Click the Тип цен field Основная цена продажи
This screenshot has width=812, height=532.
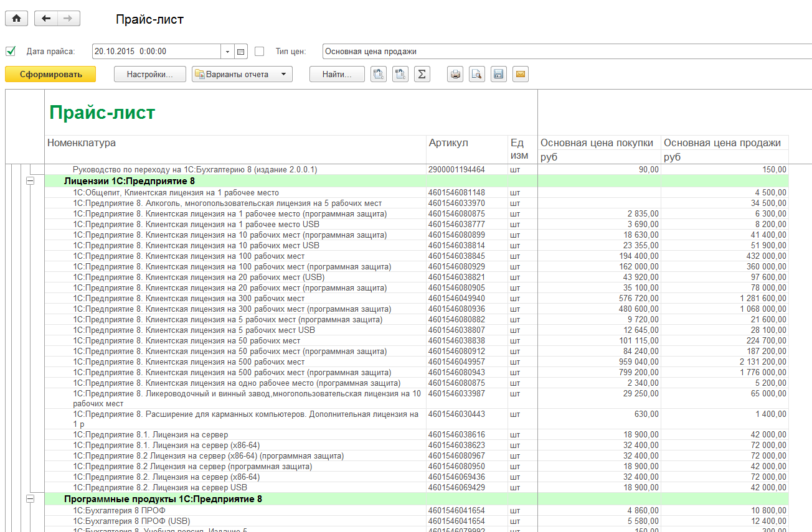pos(567,52)
